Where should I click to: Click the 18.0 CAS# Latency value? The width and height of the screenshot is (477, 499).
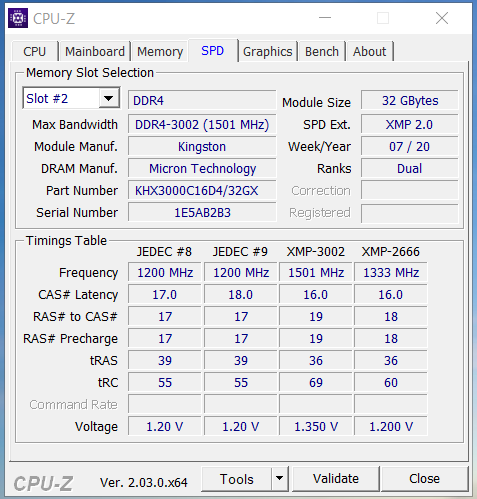(x=240, y=294)
